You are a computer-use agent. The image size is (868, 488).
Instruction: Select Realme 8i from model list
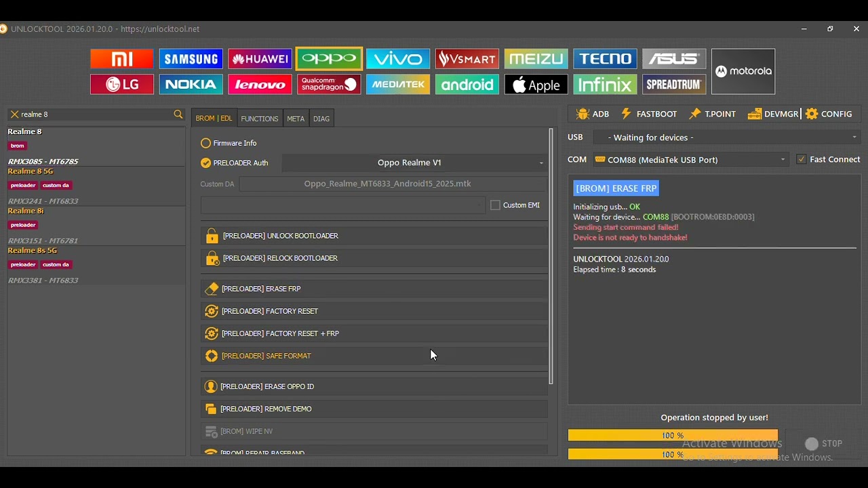tap(95, 226)
